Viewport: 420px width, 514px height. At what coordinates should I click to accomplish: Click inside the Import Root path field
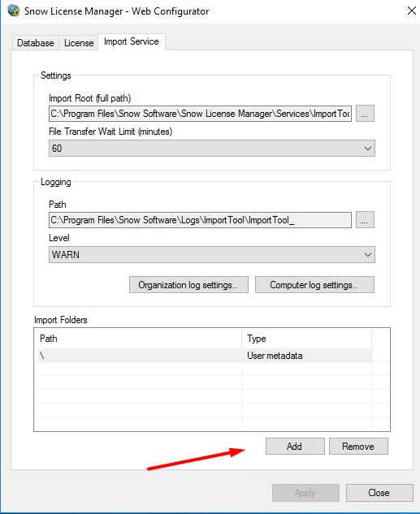click(x=200, y=114)
